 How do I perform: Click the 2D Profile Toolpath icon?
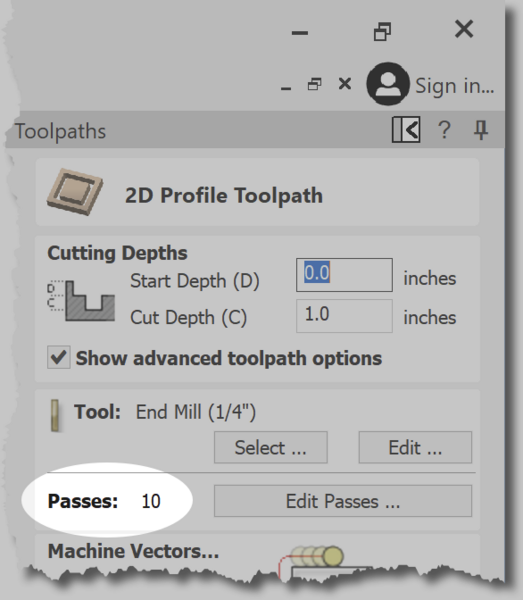(75, 192)
